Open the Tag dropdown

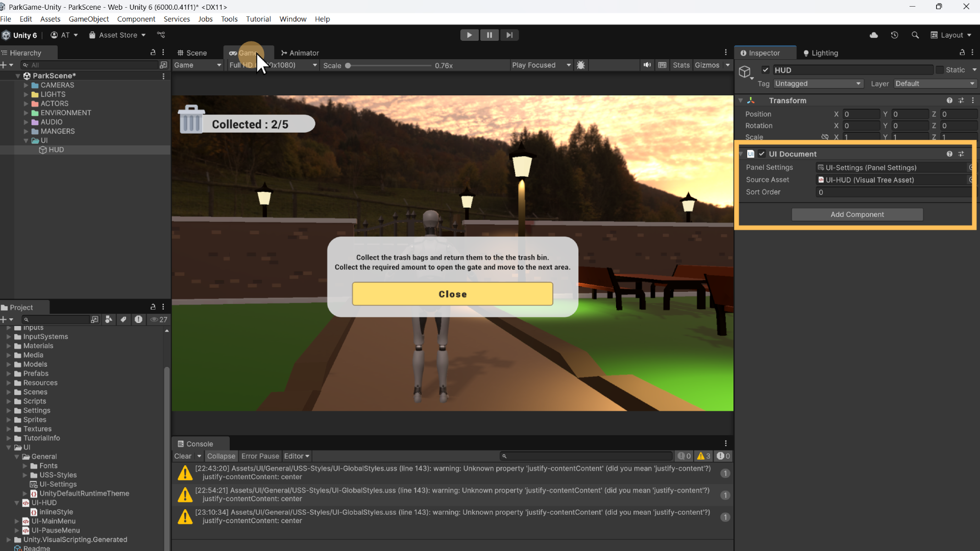[x=817, y=83]
